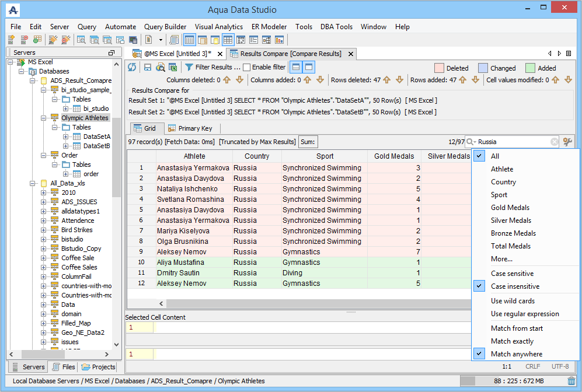Clear the Russia search text
582x392 pixels.
tap(554, 142)
